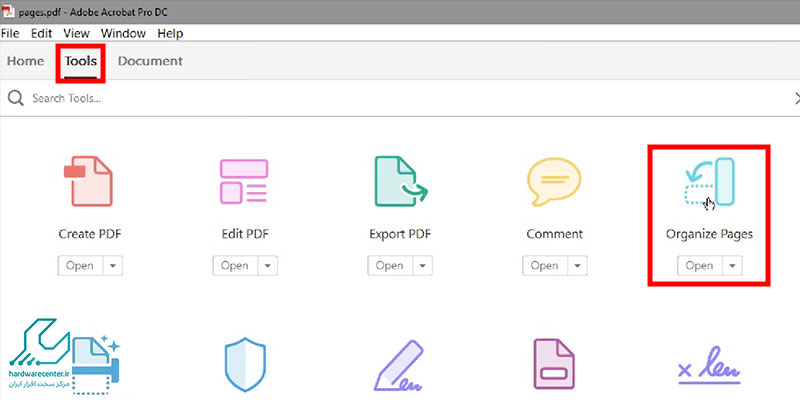This screenshot has height=400, width=800.
Task: Open the Window menu
Action: (123, 34)
